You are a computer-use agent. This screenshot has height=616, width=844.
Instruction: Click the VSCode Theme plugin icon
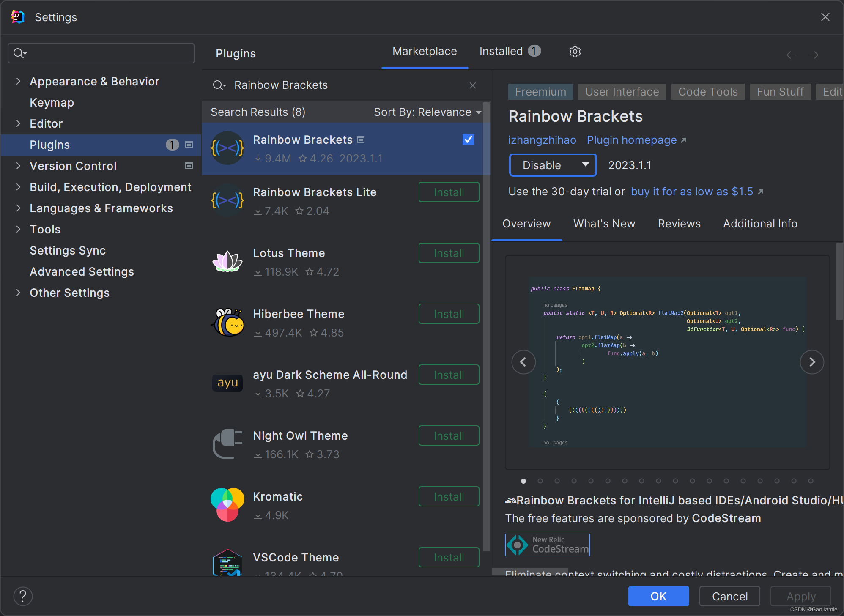click(x=227, y=566)
